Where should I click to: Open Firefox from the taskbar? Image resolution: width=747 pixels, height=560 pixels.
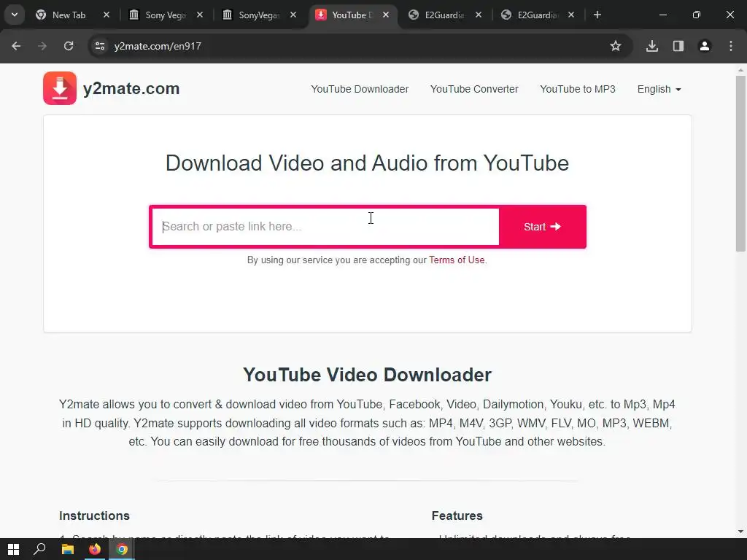click(95, 549)
